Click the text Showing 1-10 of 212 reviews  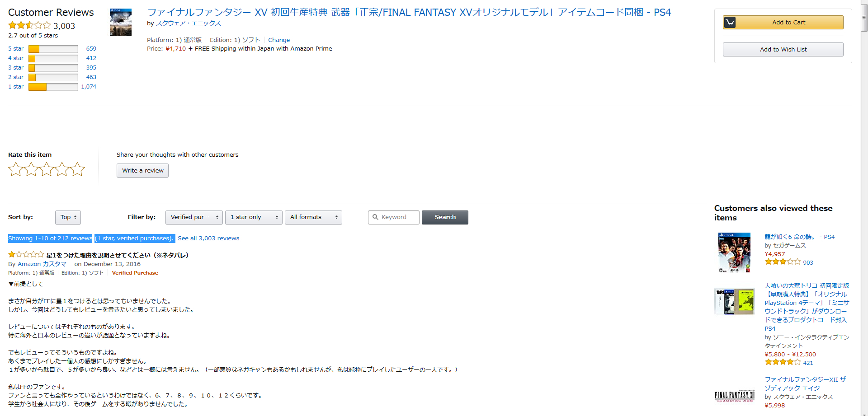click(x=50, y=238)
